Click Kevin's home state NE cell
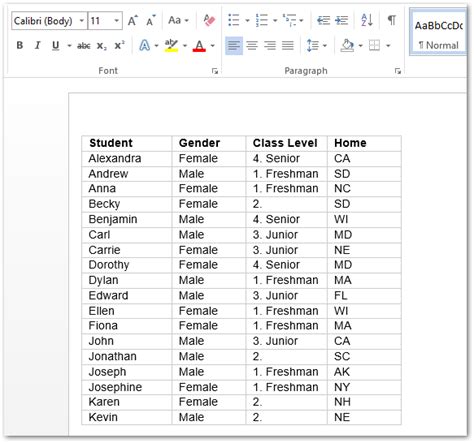 364,418
